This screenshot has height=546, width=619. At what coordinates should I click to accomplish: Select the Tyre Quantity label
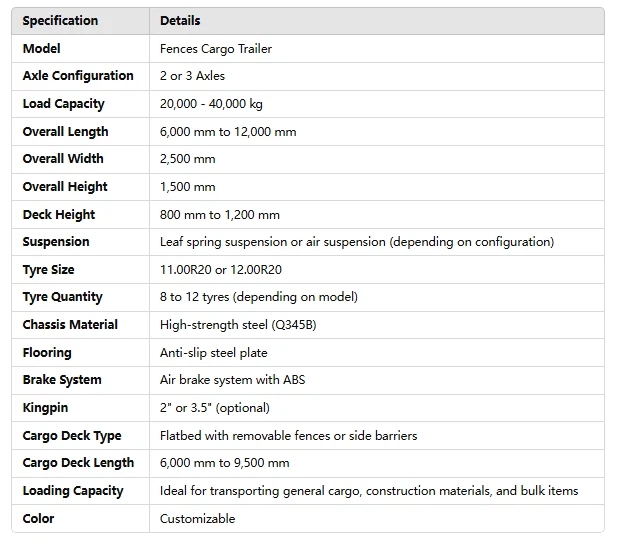pyautogui.click(x=62, y=297)
